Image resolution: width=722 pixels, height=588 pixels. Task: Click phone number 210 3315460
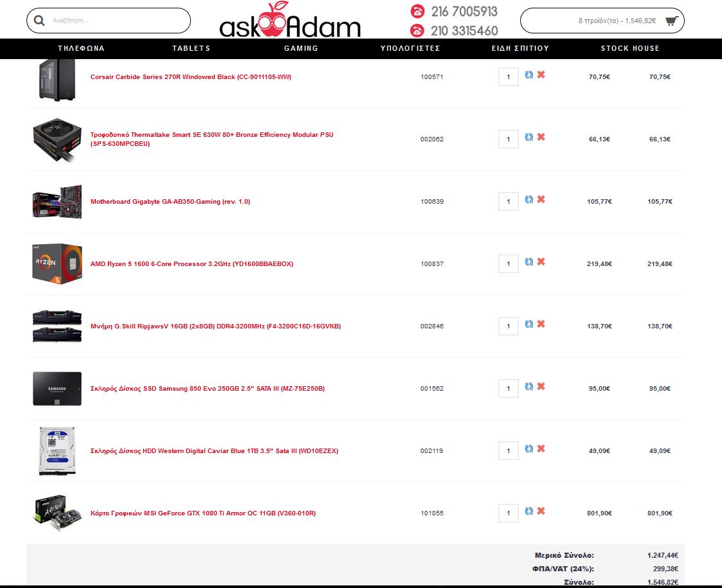pos(464,31)
